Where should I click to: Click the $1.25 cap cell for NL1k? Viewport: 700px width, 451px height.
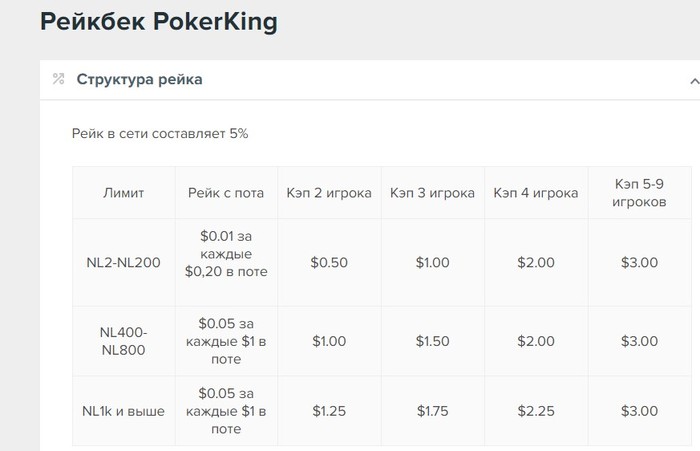[x=329, y=411]
